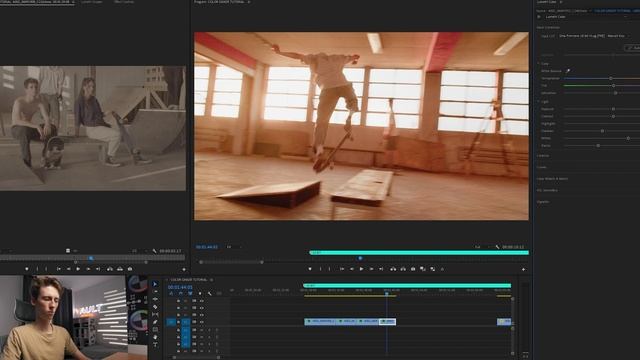Toggle track lock on the top video track

click(x=178, y=300)
